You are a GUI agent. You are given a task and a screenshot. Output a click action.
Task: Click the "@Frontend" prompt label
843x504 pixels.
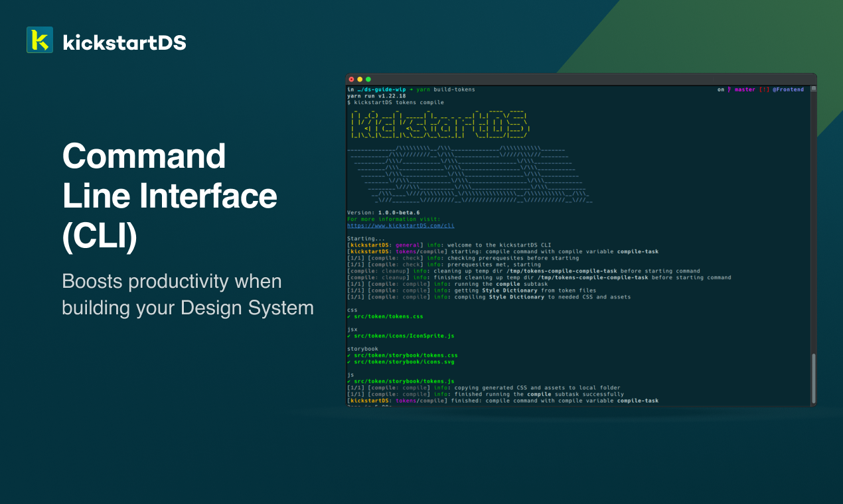[x=788, y=90]
